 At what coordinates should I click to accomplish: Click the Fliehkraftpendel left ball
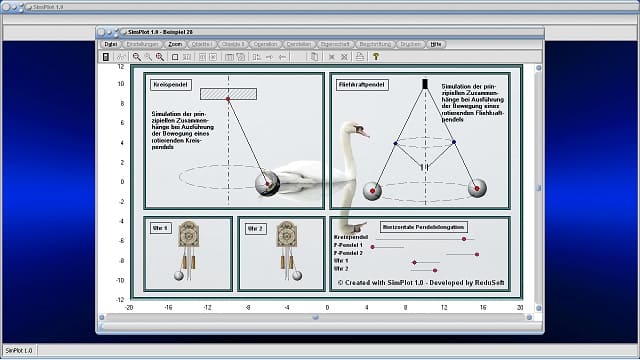pyautogui.click(x=372, y=191)
